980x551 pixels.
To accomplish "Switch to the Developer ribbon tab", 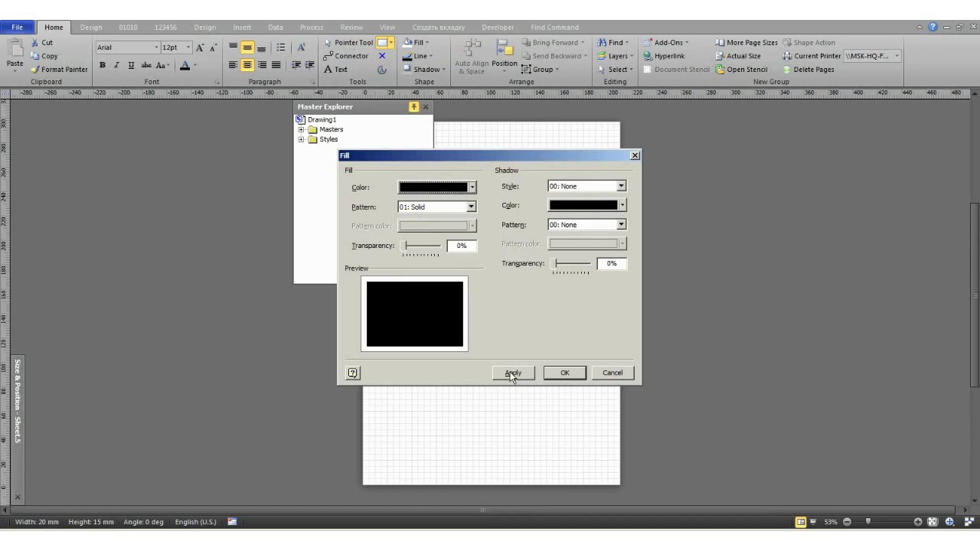I will (x=498, y=28).
